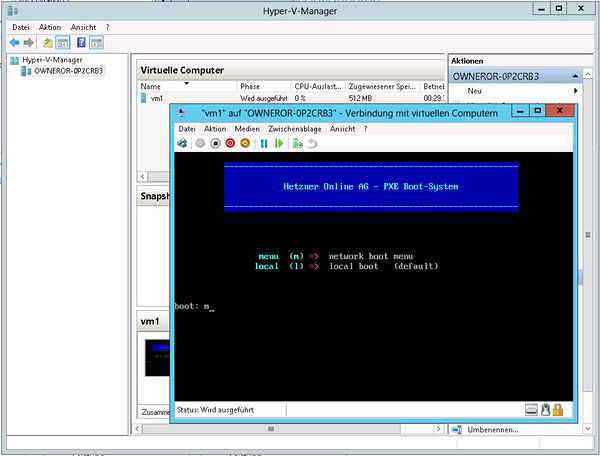Open the ? help menu in Hyper-V-Manager
Screen dimensions: 600x456
coord(108,27)
